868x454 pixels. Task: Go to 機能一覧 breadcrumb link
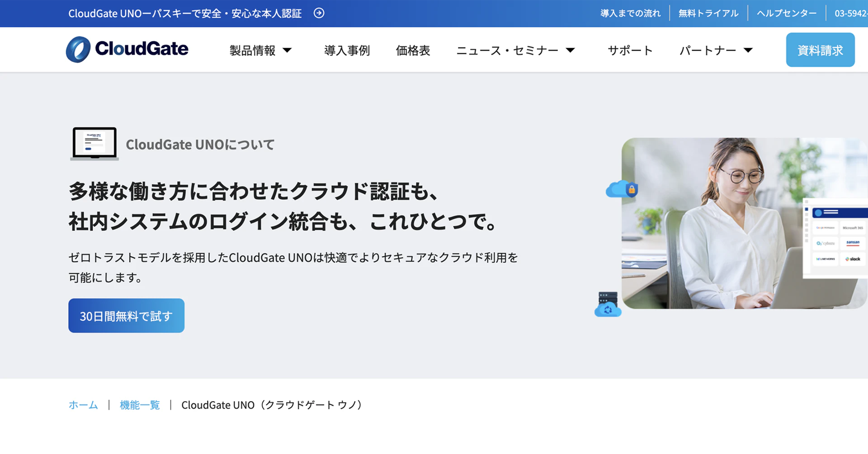(x=140, y=405)
